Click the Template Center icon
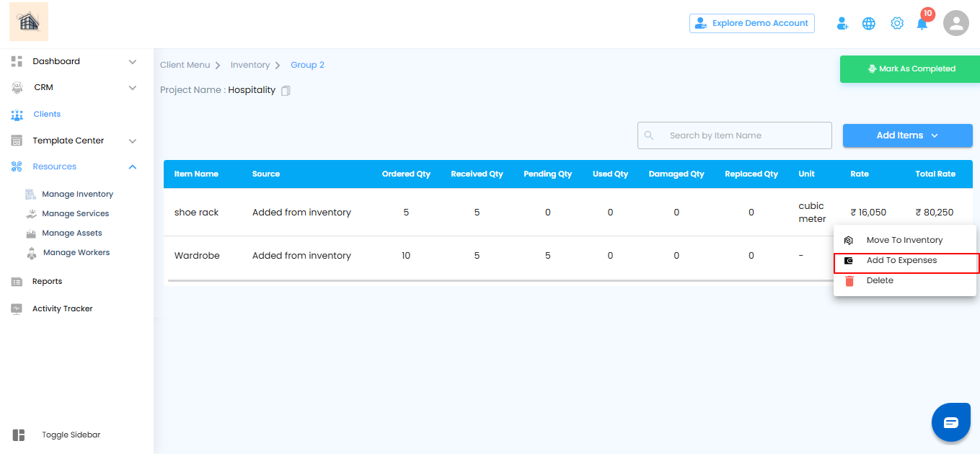The width and height of the screenshot is (980, 454). (17, 141)
